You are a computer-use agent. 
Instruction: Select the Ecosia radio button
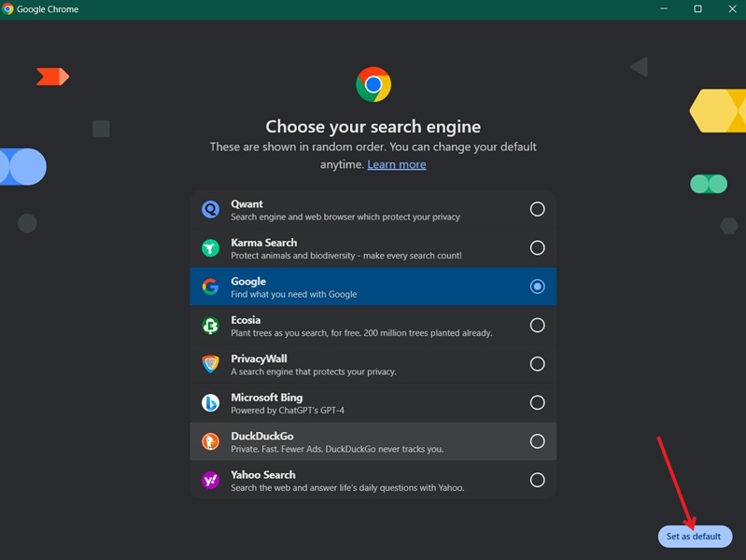pos(537,326)
